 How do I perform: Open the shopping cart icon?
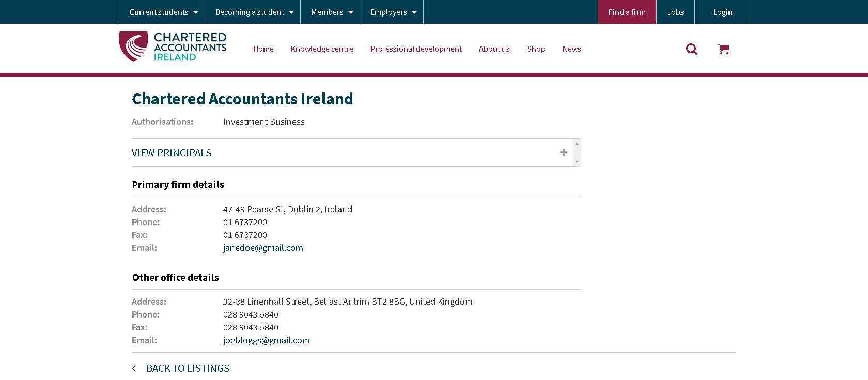point(723,49)
